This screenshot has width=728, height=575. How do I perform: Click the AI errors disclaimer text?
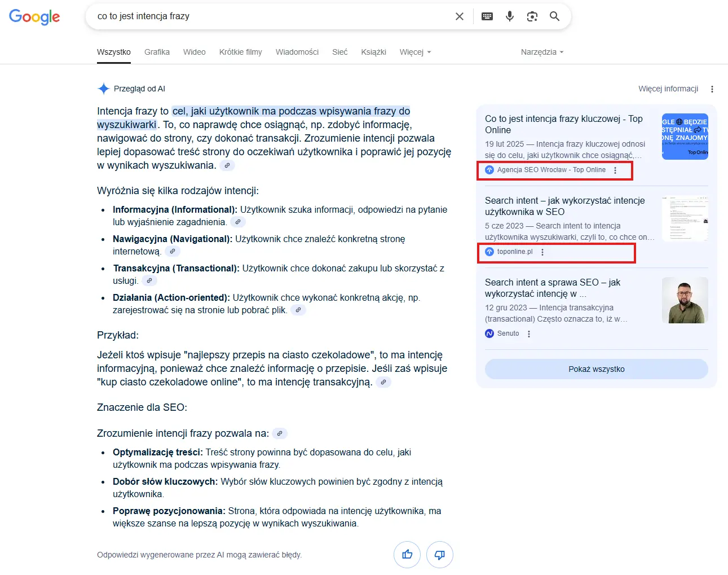point(200,555)
